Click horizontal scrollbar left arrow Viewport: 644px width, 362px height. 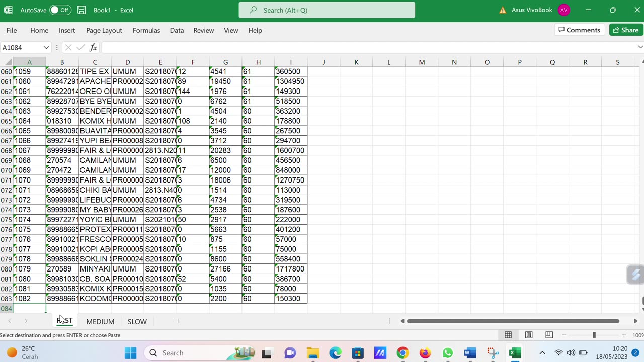click(402, 321)
